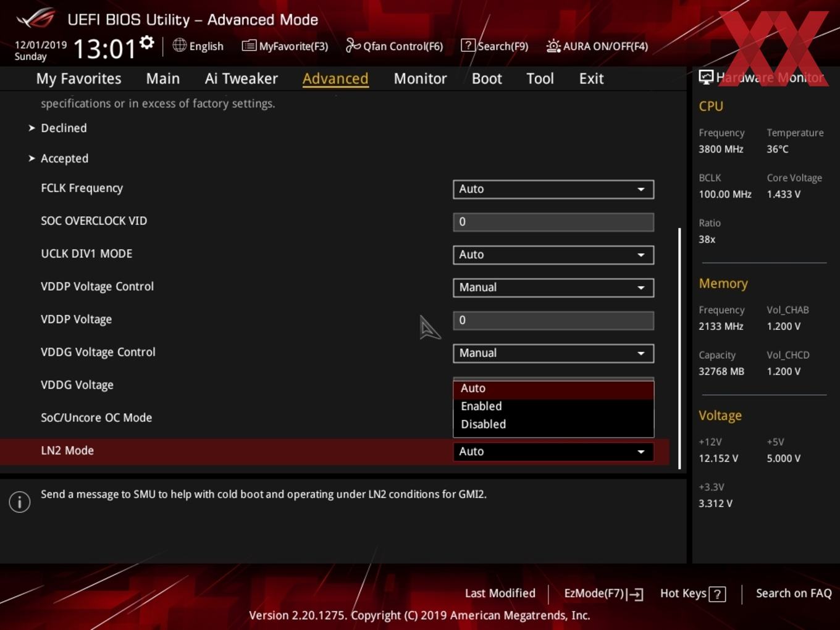
Task: Choose Auto in the open list
Action: [553, 388]
